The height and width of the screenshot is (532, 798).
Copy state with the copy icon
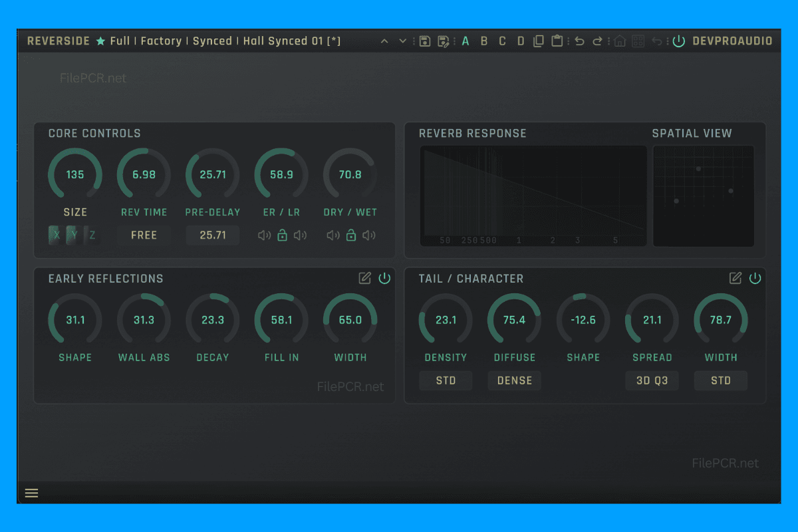pos(539,41)
